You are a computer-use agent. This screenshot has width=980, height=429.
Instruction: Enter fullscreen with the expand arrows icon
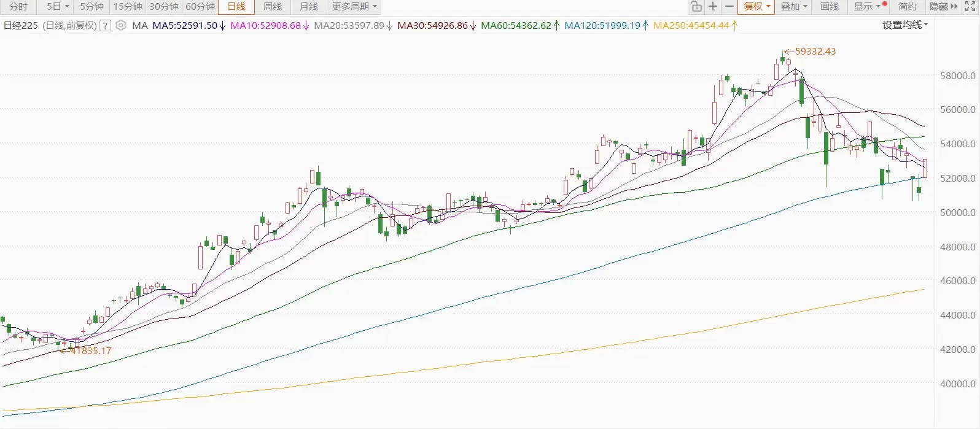970,7
